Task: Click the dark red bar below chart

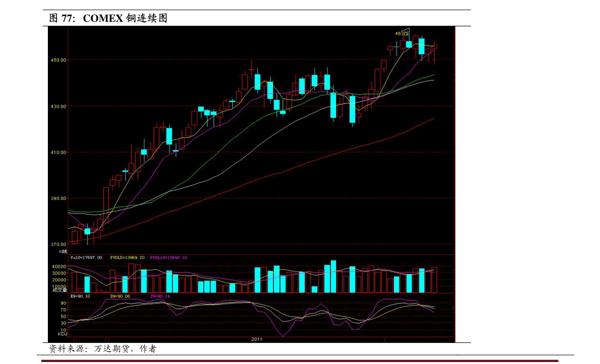Action: click(300, 361)
